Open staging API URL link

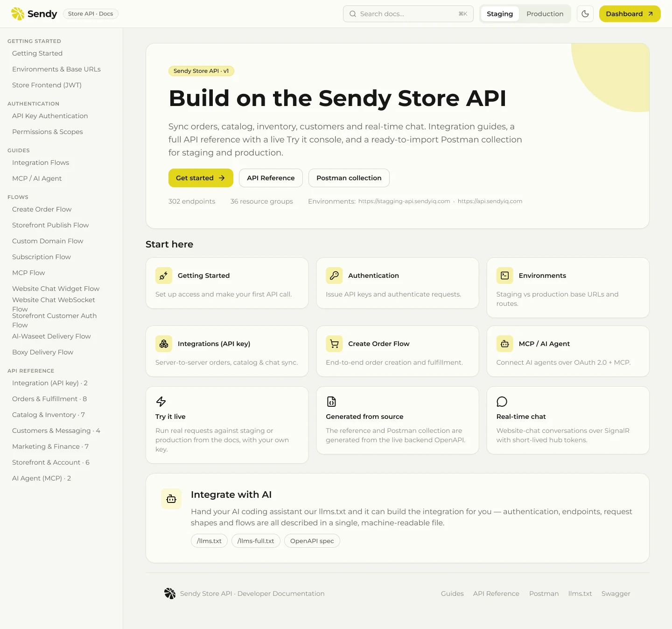click(404, 201)
